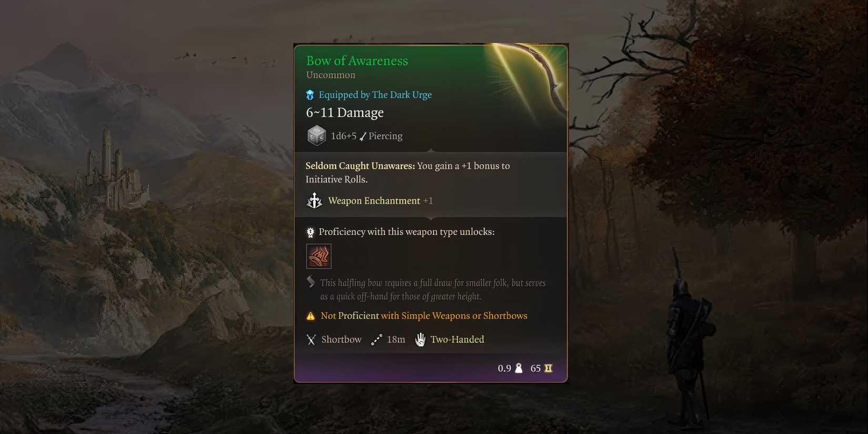Screen dimensions: 868x434
Task: Click Seldom Caught Unawares description
Action: (x=408, y=173)
